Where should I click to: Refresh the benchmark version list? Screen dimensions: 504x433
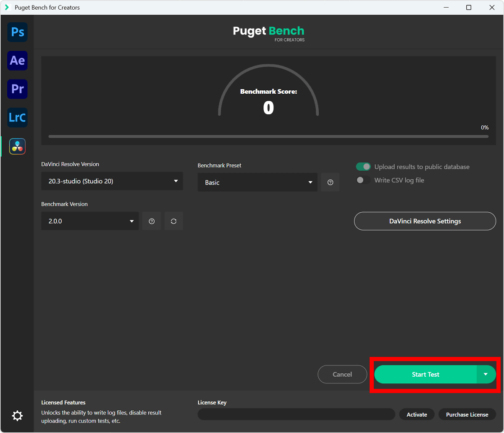(173, 221)
